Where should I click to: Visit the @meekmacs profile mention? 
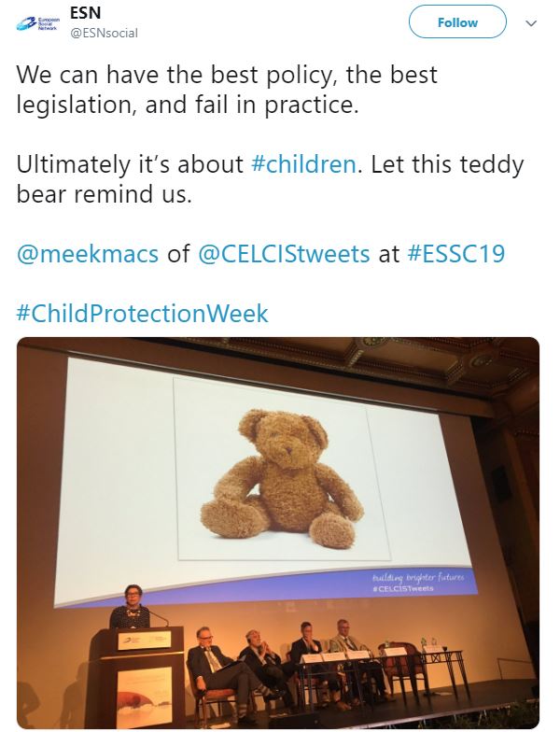pyautogui.click(x=88, y=254)
